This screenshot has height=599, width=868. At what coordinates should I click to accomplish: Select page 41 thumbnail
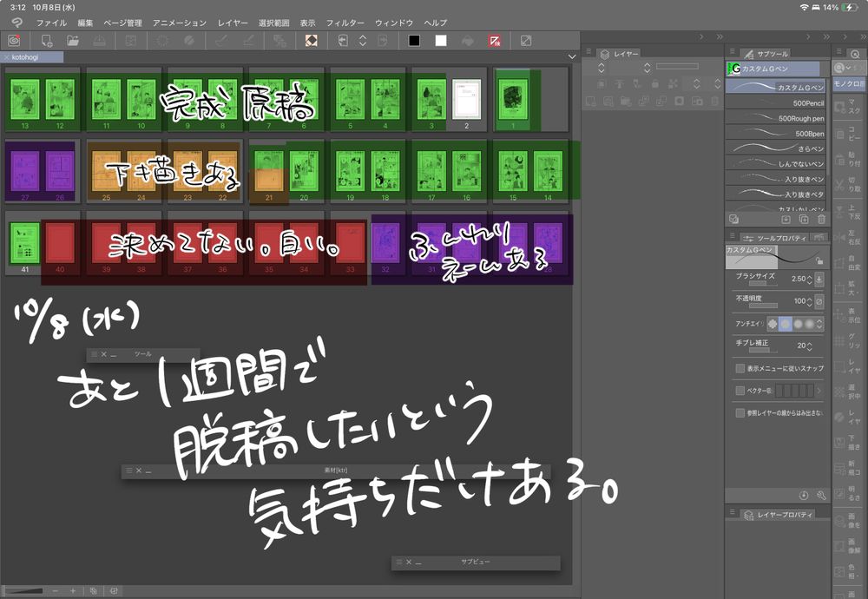(24, 244)
